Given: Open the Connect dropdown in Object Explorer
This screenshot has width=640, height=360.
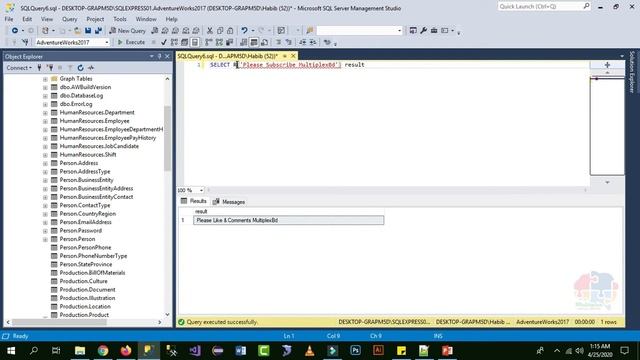Looking at the screenshot, I should 19,68.
